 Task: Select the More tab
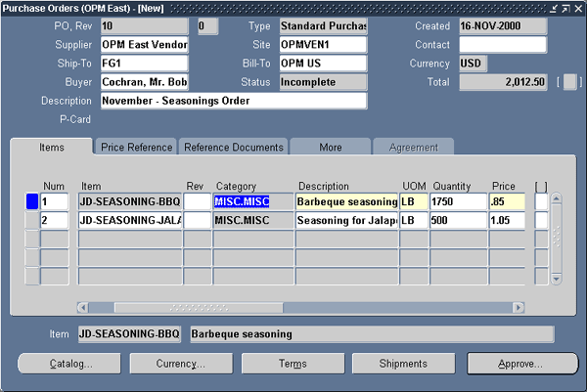tap(331, 147)
